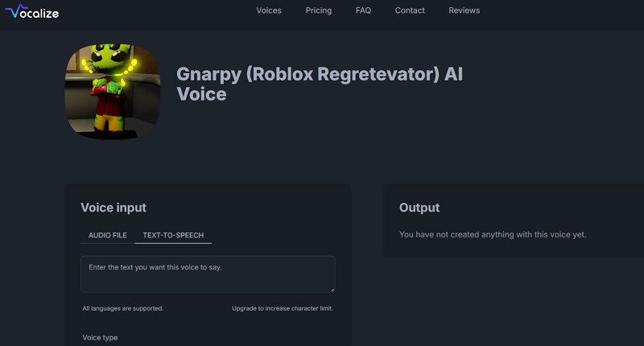
Task: Open the FAQ link
Action: pos(363,10)
